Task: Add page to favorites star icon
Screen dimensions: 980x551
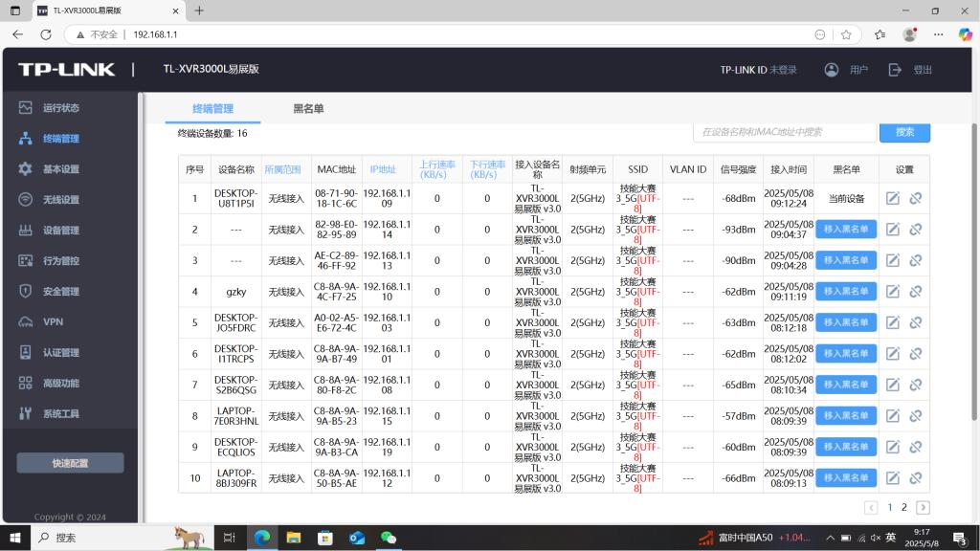Action: click(846, 34)
